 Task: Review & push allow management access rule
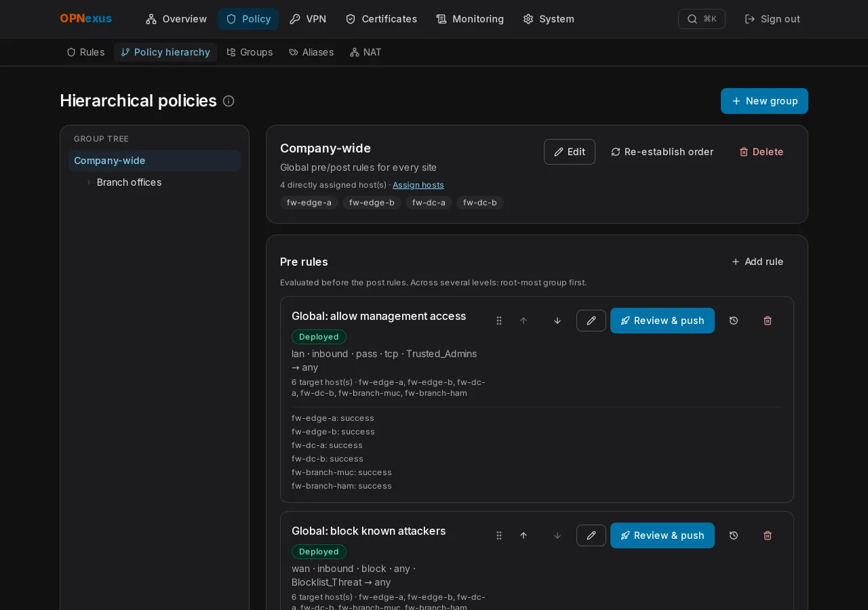(x=663, y=321)
